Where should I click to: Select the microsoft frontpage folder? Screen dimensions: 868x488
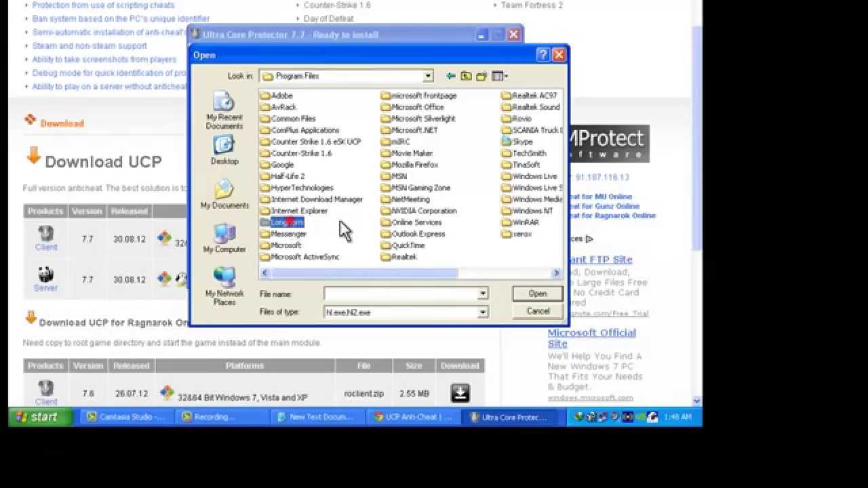point(418,96)
